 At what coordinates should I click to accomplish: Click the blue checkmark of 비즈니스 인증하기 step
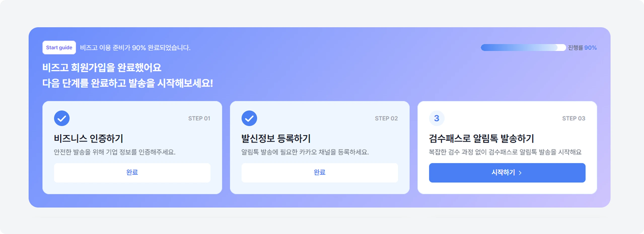62,118
